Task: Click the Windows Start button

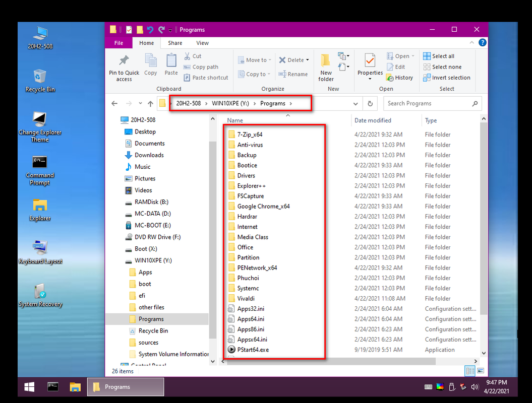Action: (x=30, y=387)
